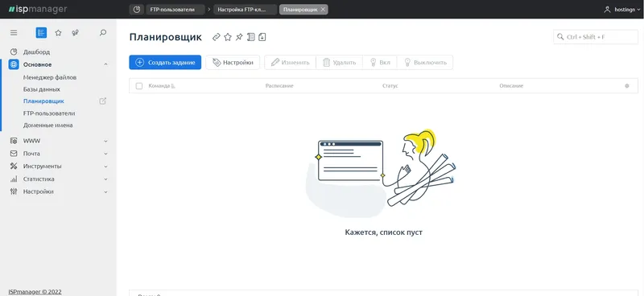Select Планировщик in the sidebar menu
The height and width of the screenshot is (296, 644).
point(43,101)
